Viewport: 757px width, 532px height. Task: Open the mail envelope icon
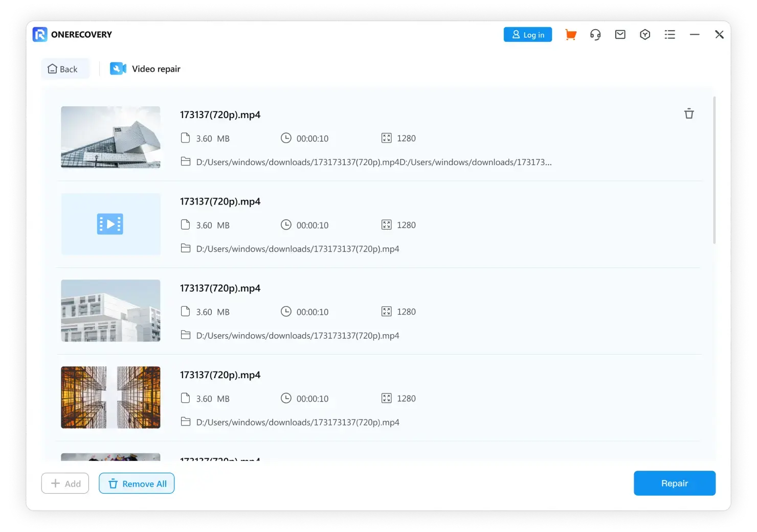pos(620,35)
